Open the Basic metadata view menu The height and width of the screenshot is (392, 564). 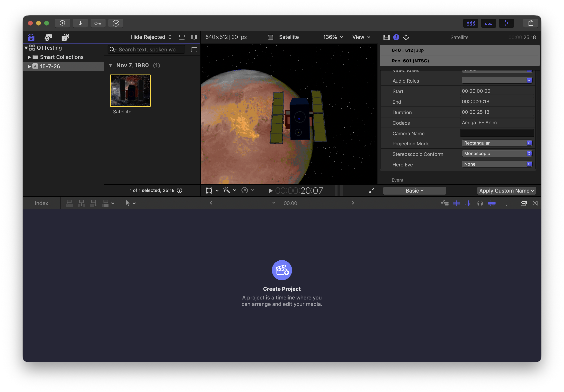point(414,191)
